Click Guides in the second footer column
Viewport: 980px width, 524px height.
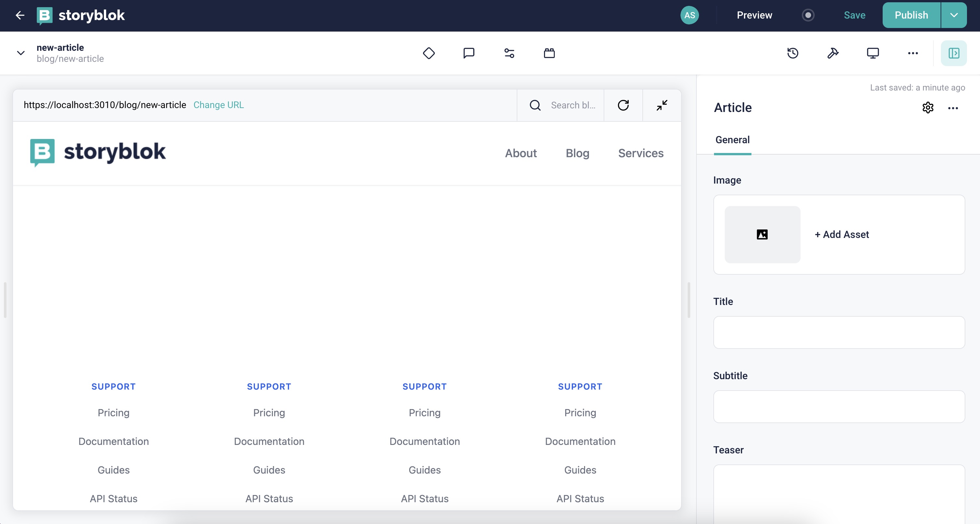coord(269,470)
